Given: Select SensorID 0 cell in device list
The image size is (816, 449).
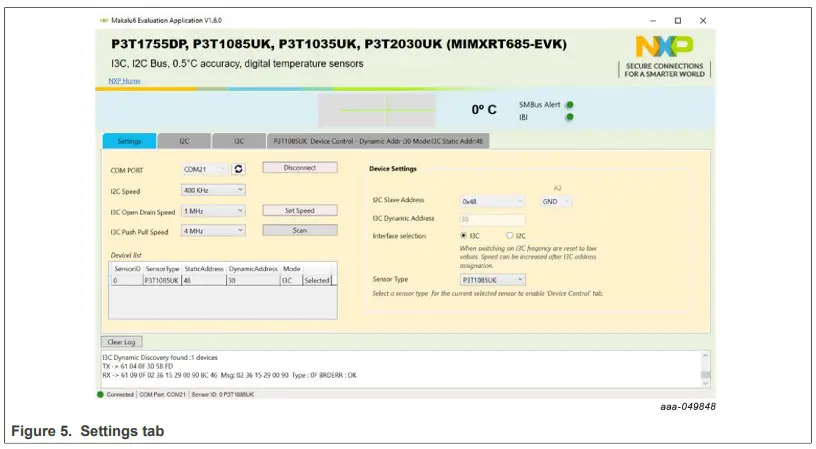Looking at the screenshot, I should [127, 280].
